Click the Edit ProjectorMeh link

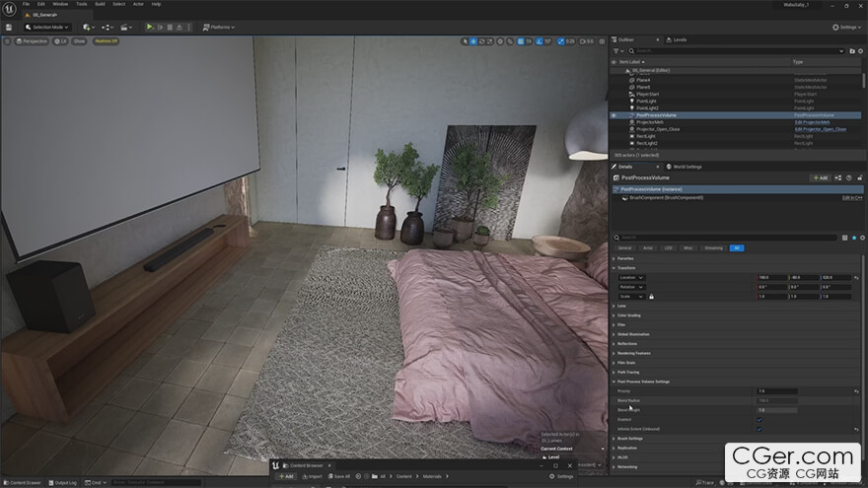click(x=814, y=122)
